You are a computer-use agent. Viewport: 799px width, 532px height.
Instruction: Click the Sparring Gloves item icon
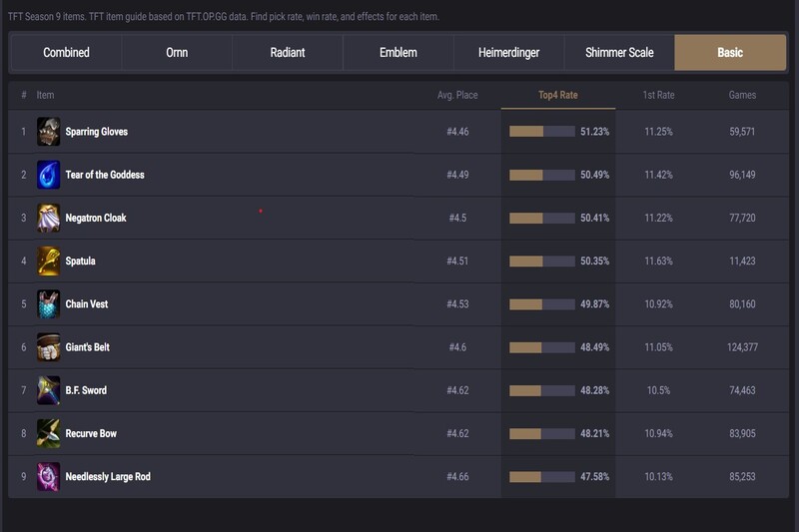(48, 132)
